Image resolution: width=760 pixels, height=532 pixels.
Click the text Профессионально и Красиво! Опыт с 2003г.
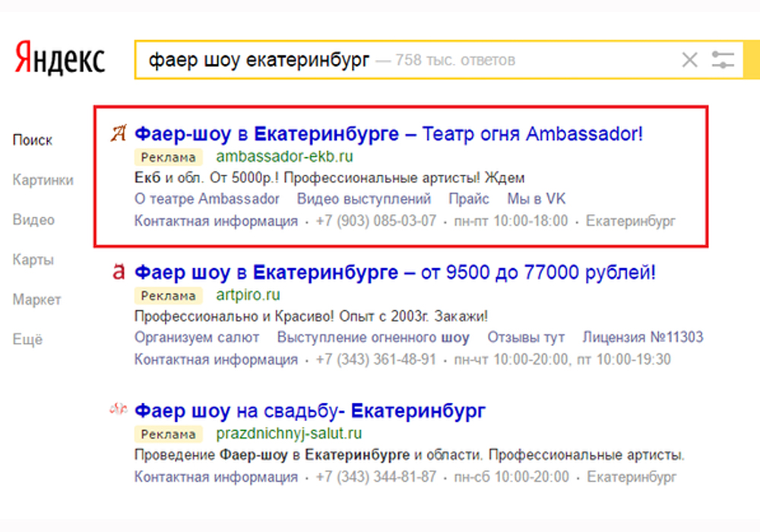tap(282, 316)
